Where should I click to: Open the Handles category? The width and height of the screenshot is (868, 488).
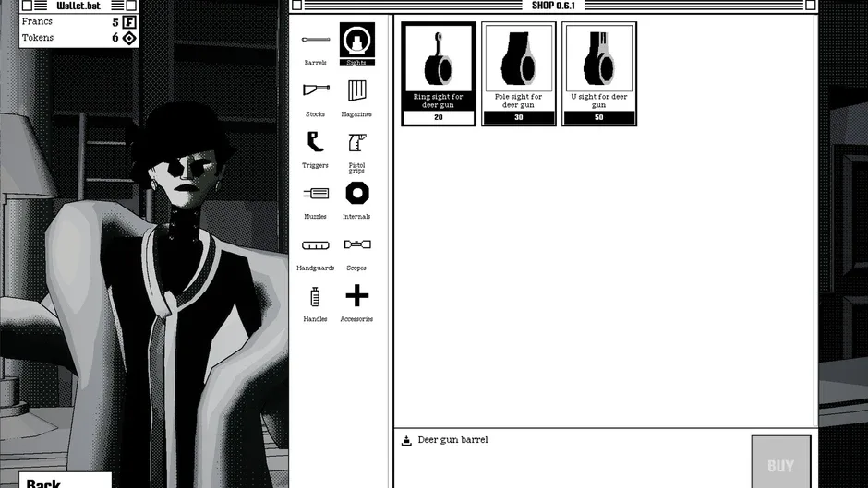click(x=315, y=303)
